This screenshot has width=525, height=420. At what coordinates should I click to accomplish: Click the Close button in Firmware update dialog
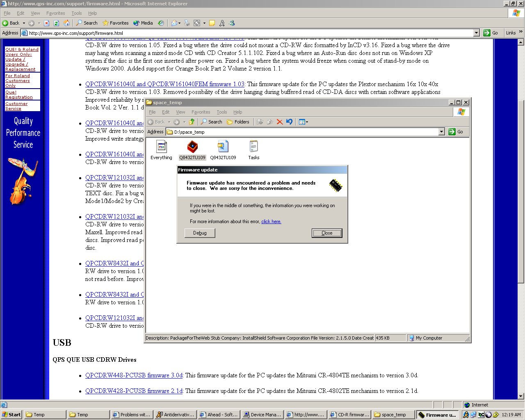coord(327,233)
